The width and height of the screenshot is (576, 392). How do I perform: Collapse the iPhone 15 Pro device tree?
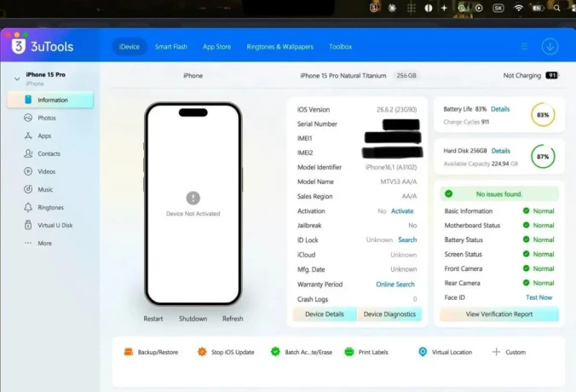pos(17,78)
